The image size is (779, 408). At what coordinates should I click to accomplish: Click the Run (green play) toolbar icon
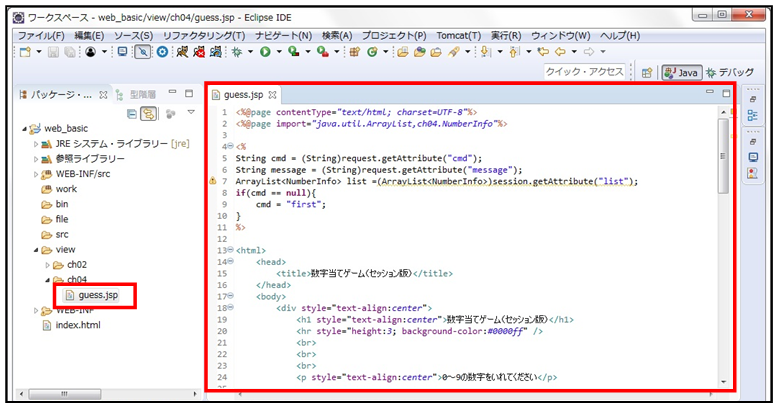tap(266, 51)
